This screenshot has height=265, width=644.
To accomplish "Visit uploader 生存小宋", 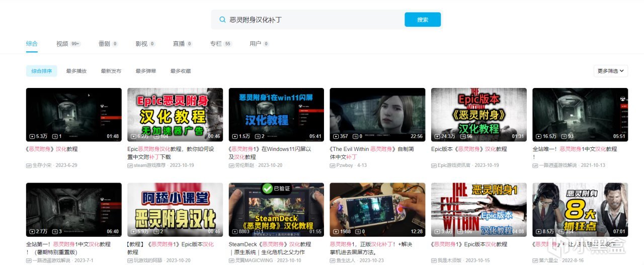I will pos(43,165).
